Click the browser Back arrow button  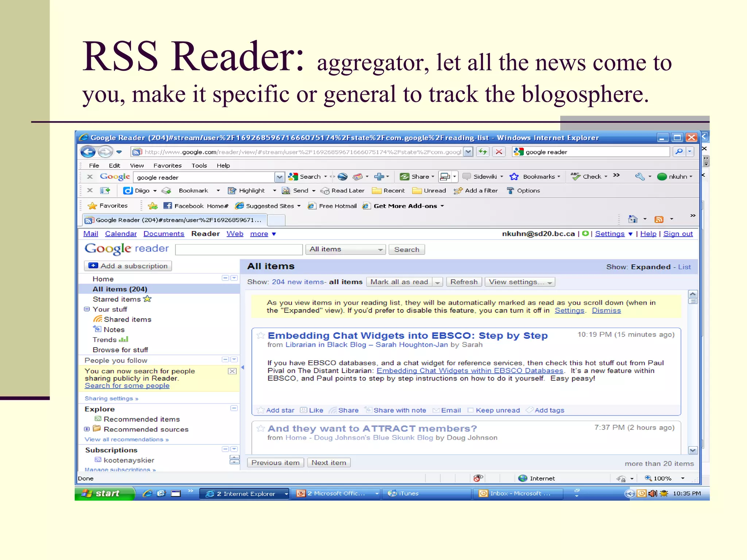tap(88, 152)
